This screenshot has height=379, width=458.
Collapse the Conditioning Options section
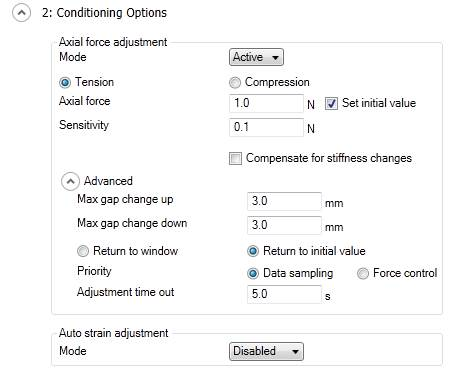21,13
